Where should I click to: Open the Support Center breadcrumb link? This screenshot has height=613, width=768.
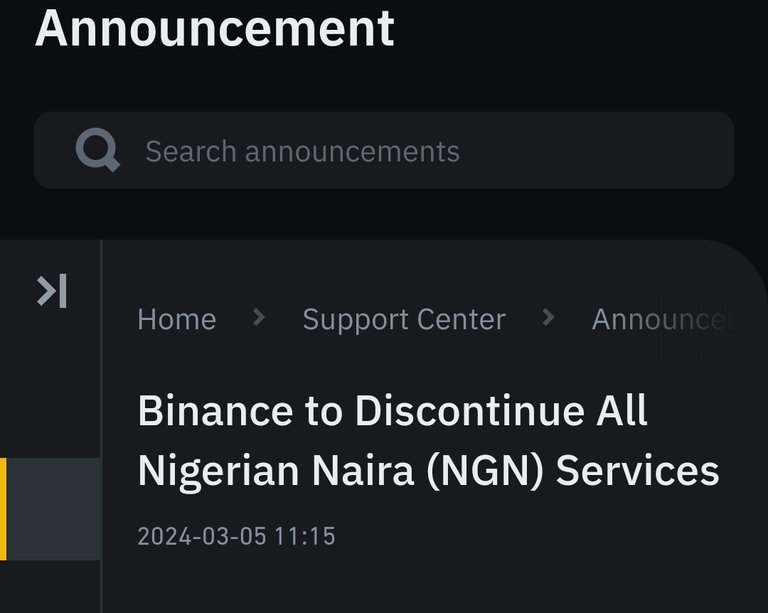[404, 320]
